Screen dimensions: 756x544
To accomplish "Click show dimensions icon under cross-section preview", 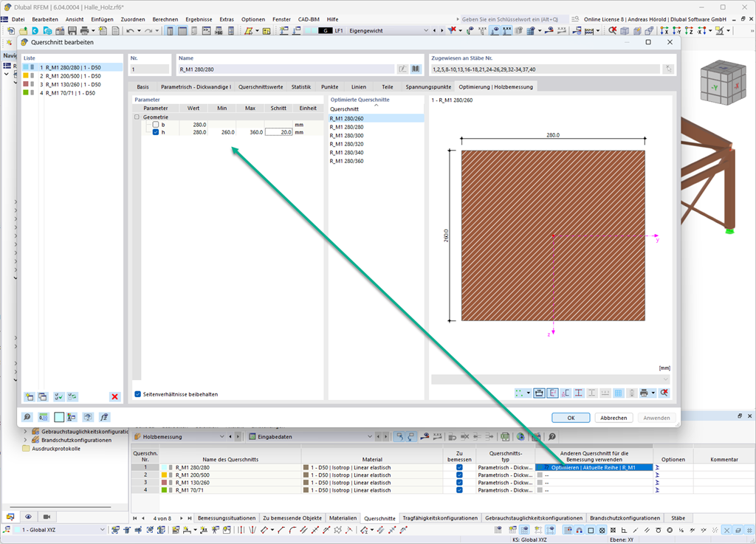I will point(539,393).
